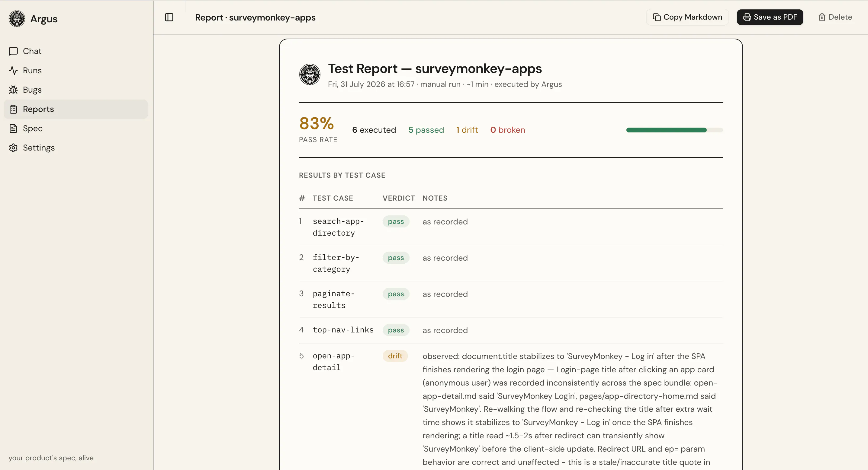The image size is (868, 470).
Task: Save the report as PDF
Action: click(x=770, y=17)
